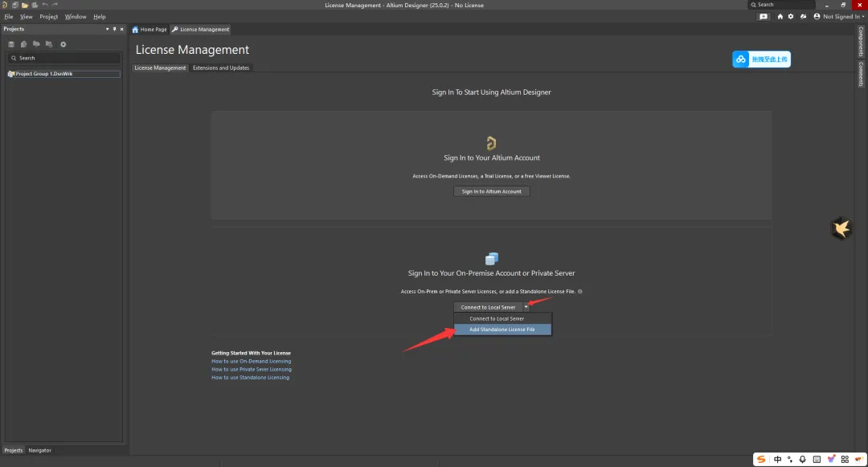Click the info icon after Standalone License File
Image resolution: width=868 pixels, height=467 pixels.
pos(579,291)
